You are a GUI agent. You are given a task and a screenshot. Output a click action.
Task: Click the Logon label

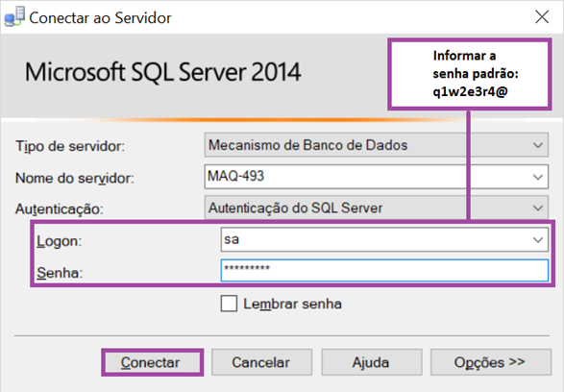click(60, 241)
